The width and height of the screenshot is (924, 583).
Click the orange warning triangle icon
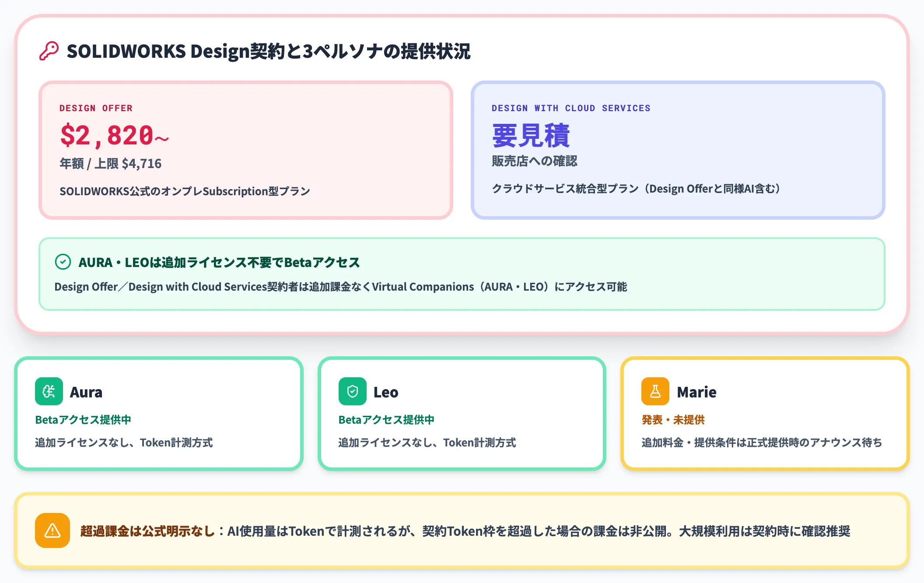point(52,530)
